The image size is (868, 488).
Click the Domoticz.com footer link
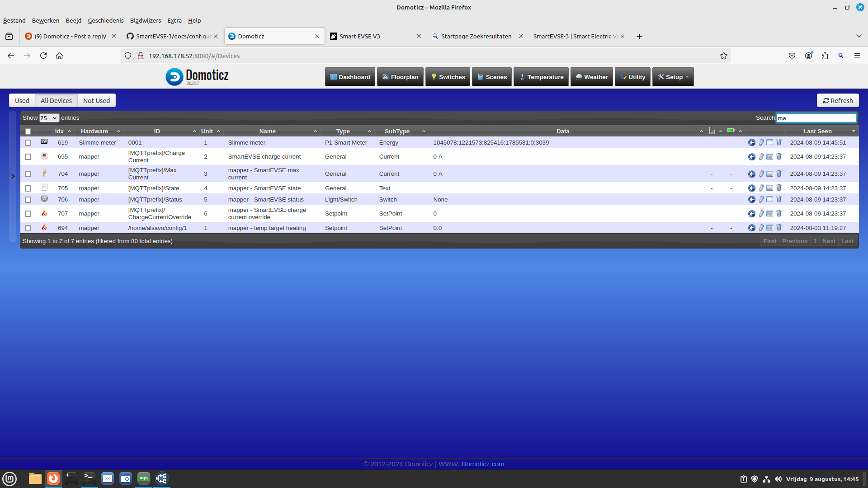[x=482, y=463]
